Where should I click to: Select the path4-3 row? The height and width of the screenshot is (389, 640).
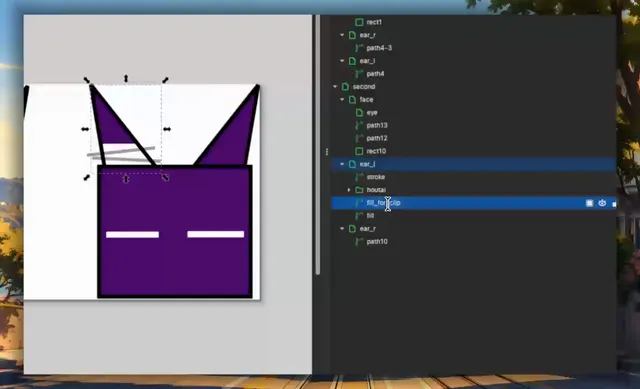473,48
